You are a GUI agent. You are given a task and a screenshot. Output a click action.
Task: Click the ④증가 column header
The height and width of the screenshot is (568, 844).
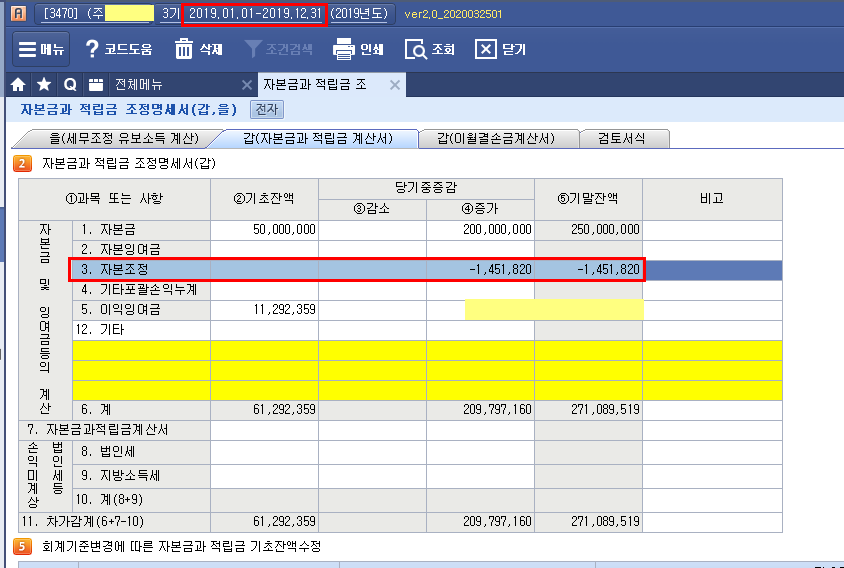480,209
